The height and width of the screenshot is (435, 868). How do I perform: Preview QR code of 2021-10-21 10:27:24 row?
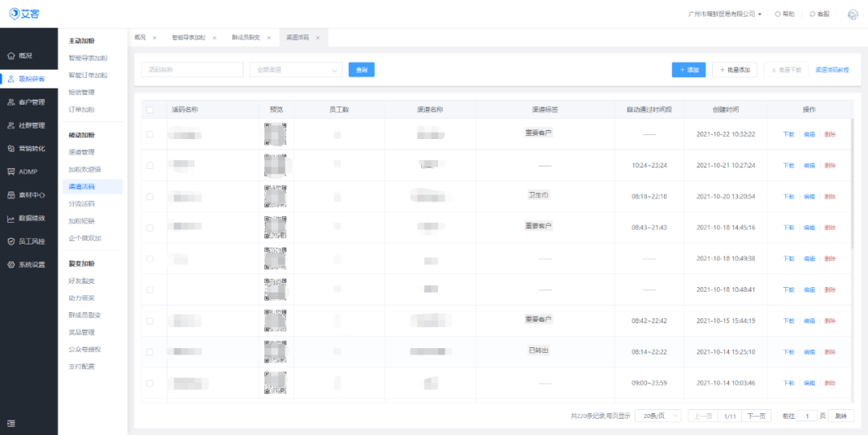[276, 165]
